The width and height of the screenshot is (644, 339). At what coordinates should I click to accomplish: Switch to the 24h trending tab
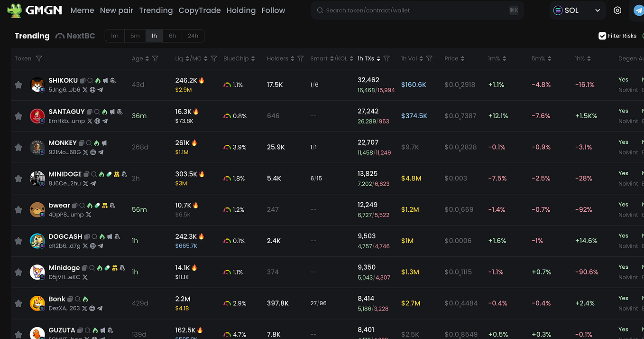pos(193,36)
